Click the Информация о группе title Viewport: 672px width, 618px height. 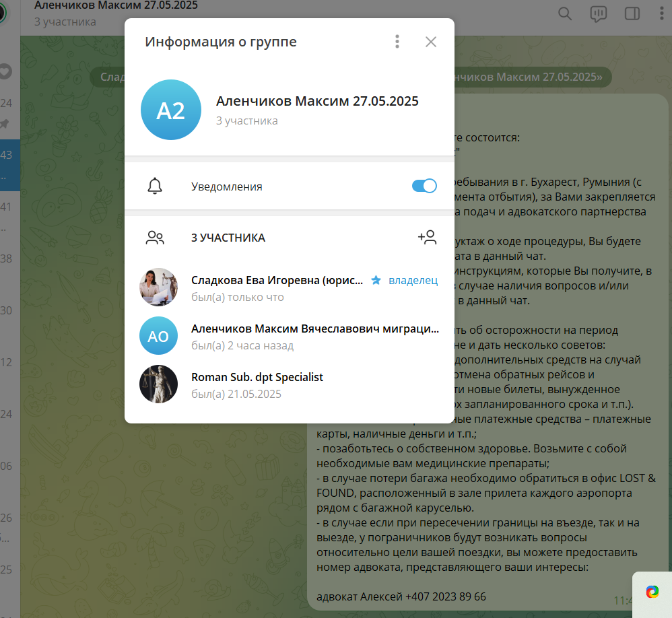(x=221, y=42)
